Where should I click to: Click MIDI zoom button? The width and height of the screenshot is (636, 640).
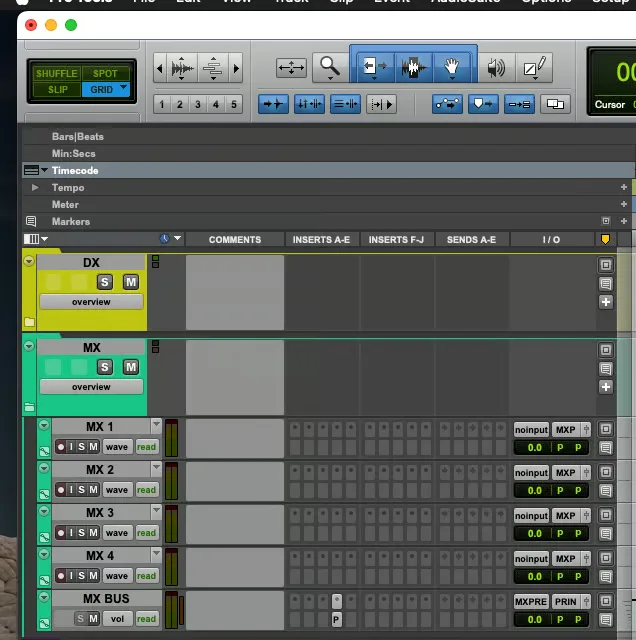tap(213, 68)
